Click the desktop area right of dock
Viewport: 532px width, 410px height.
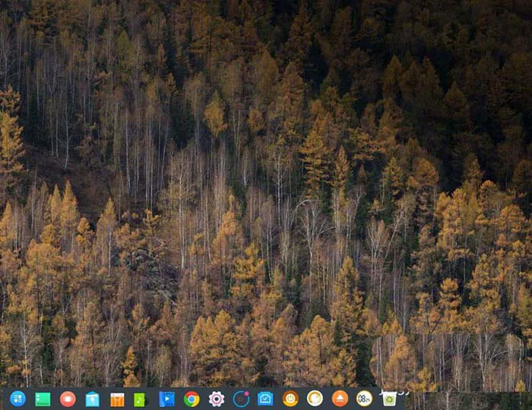click(469, 401)
